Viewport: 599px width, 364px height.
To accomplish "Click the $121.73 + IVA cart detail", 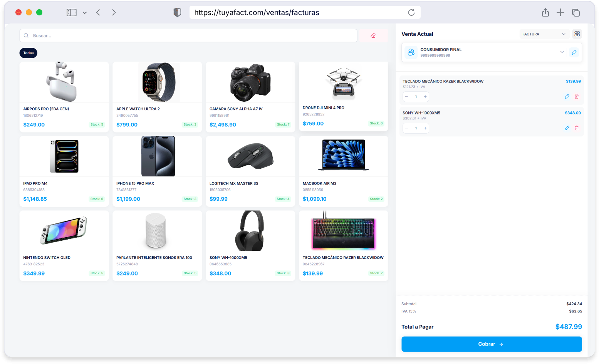I will 414,87.
